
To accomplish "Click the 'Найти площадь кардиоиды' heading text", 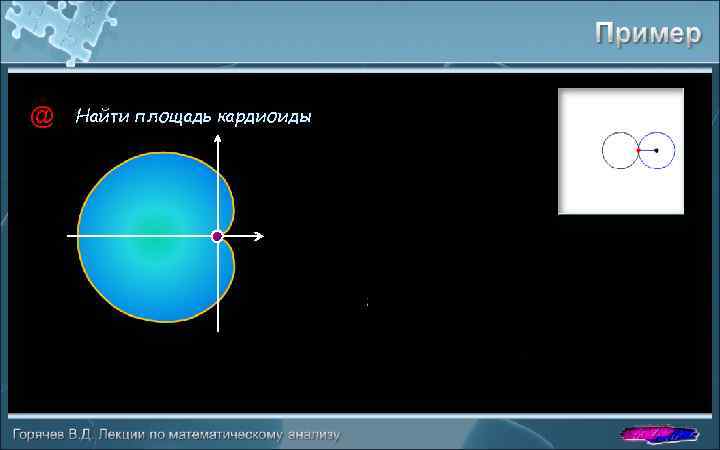I will tap(193, 116).
